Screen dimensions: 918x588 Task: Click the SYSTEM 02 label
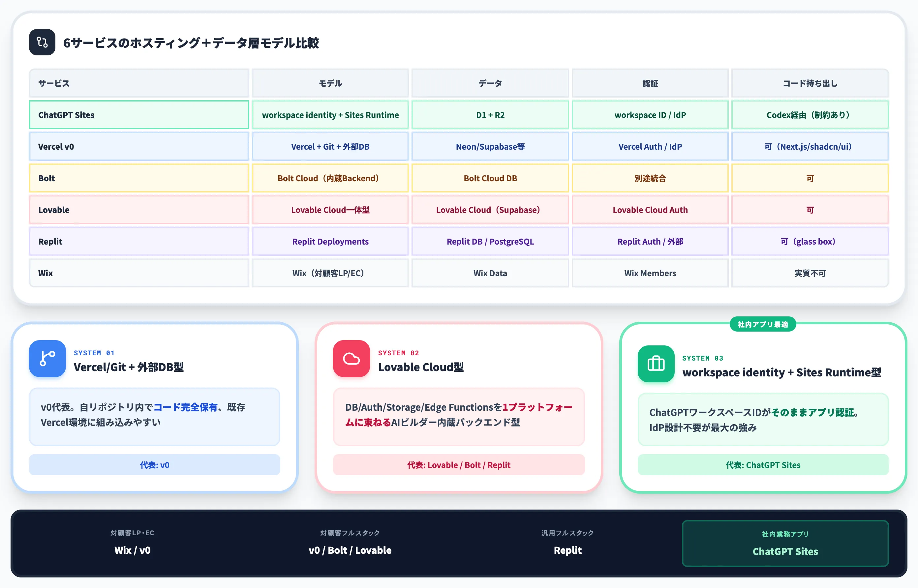[x=399, y=353]
